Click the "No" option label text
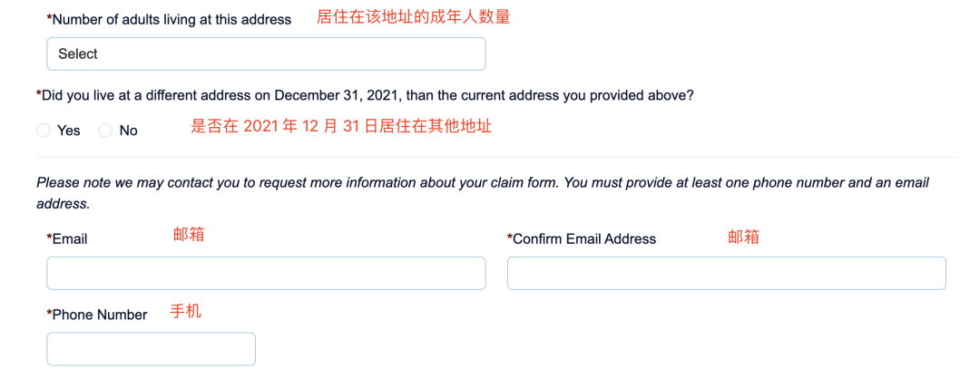This screenshot has height=379, width=980. point(129,131)
